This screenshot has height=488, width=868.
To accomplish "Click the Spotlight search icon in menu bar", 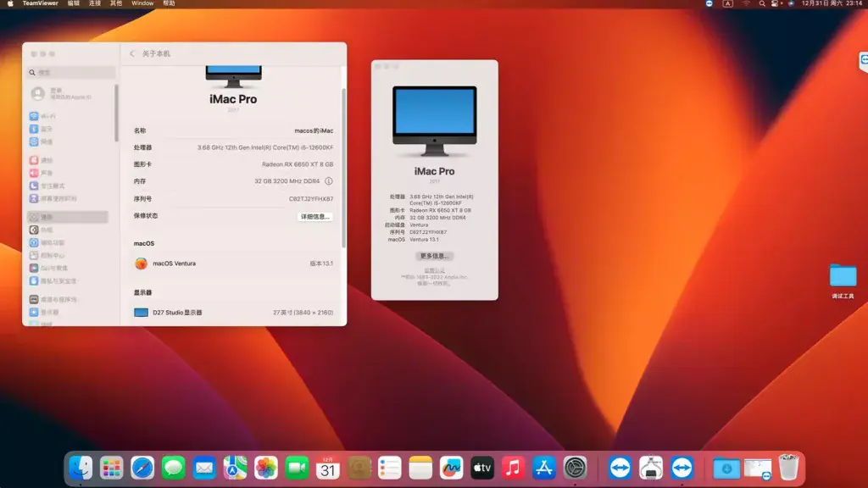I will click(x=762, y=3).
